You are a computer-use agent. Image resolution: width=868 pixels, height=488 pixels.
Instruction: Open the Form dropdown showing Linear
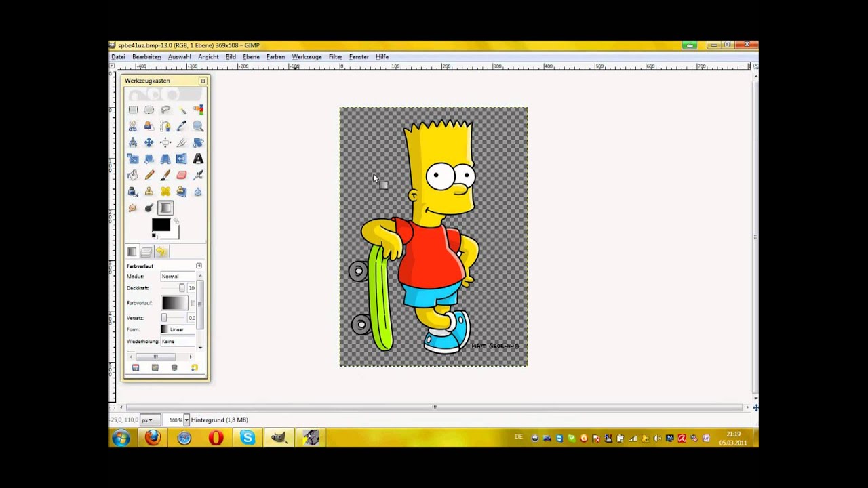178,329
